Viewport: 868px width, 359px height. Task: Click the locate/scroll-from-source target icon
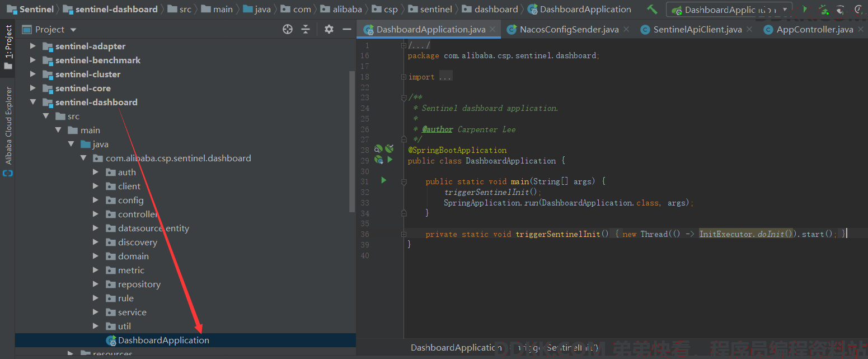click(288, 29)
